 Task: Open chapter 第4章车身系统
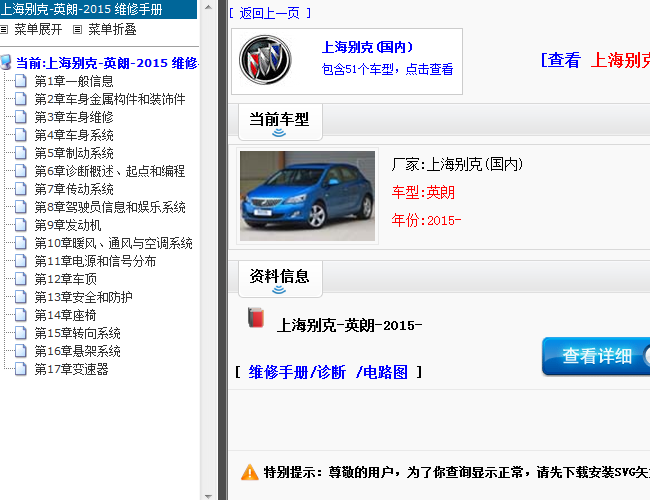pos(74,135)
